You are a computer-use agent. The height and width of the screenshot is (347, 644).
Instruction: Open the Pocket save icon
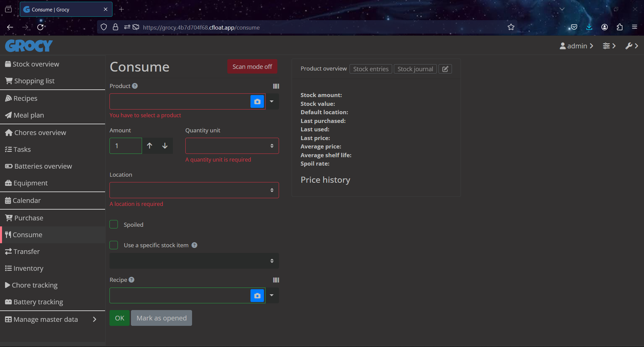coord(574,27)
